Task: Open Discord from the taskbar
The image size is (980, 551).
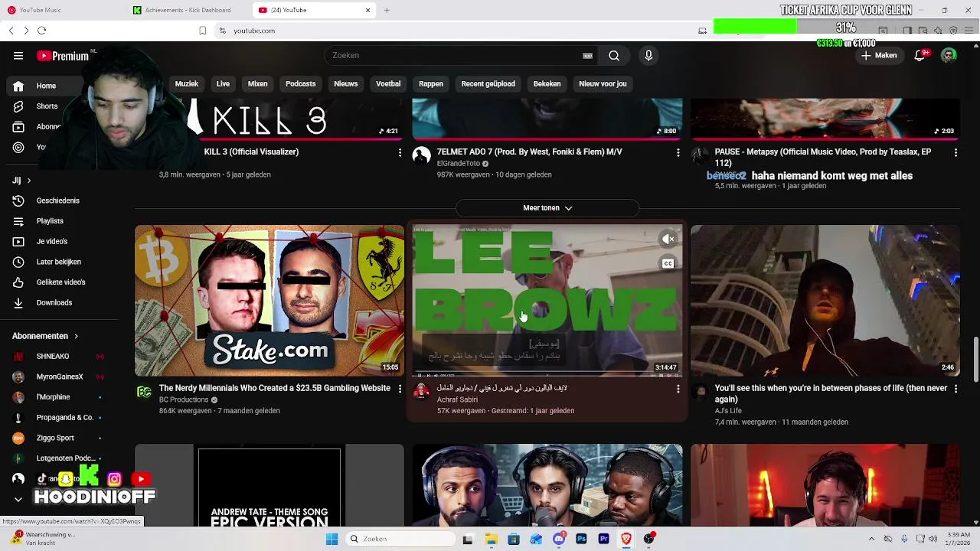Action: point(559,539)
